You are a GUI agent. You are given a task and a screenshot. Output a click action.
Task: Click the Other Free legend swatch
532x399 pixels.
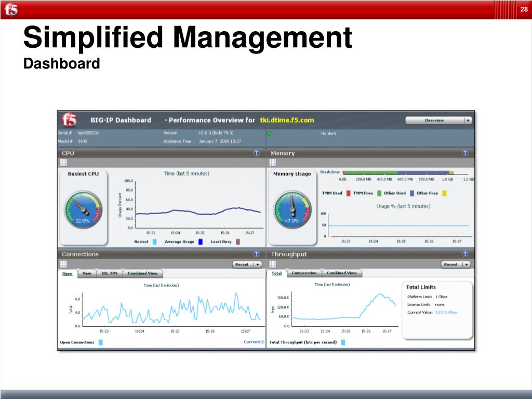(x=444, y=193)
